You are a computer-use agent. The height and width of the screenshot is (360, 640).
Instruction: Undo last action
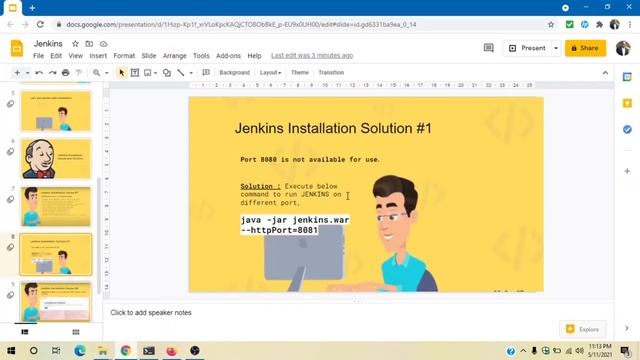coord(39,73)
